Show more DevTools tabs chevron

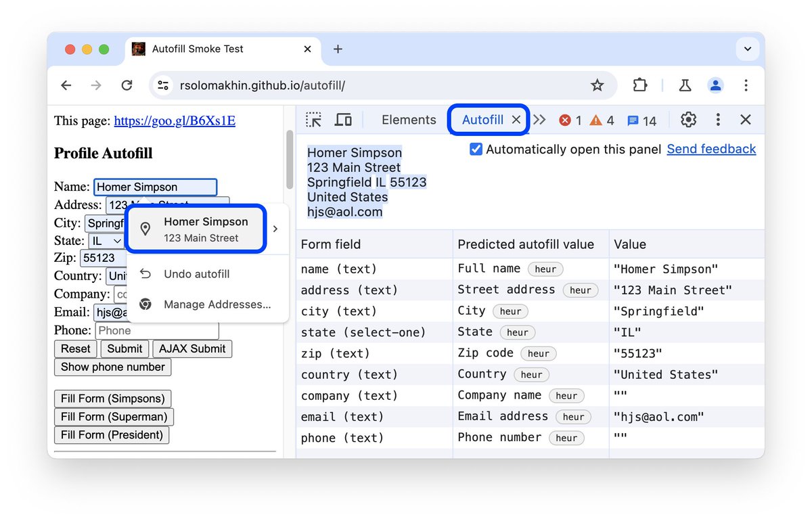tap(539, 120)
